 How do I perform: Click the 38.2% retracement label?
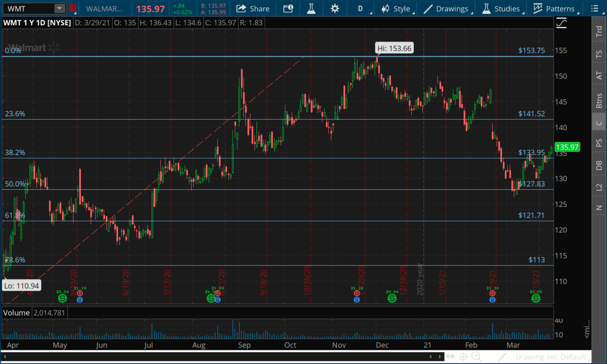(x=15, y=152)
